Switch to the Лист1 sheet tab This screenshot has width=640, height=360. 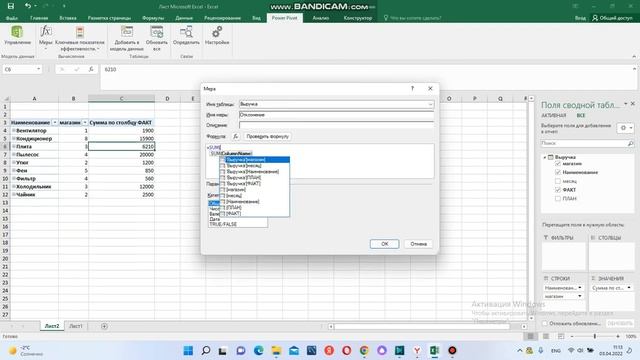(76, 326)
